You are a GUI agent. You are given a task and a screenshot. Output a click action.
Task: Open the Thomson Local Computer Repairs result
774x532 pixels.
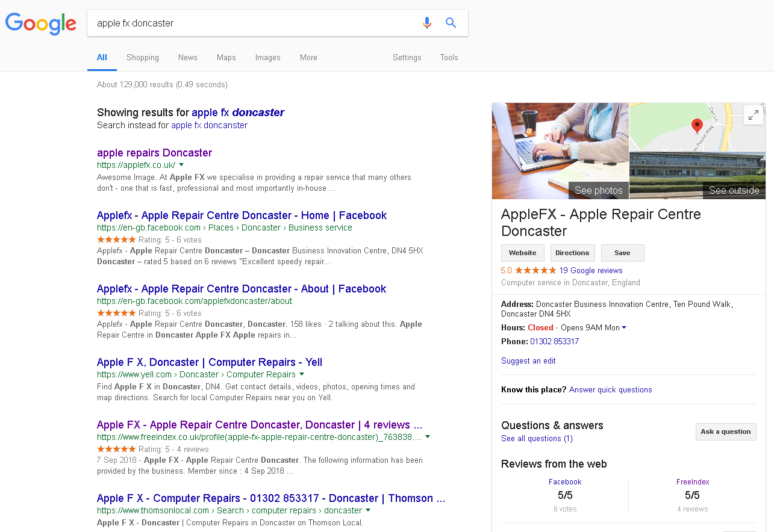271,498
